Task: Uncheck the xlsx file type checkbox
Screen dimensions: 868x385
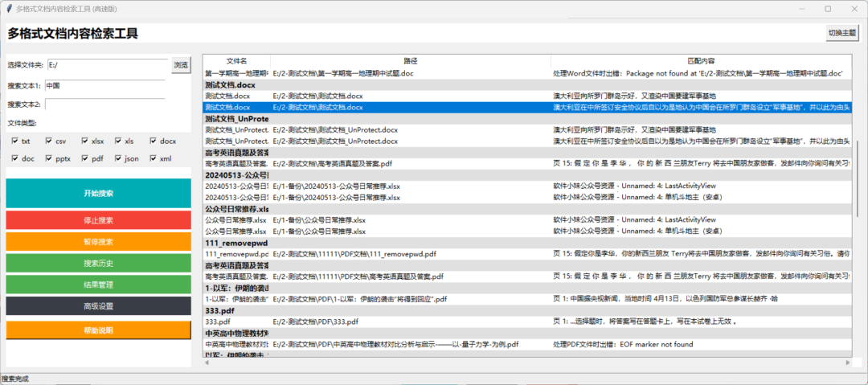Action: [84, 141]
